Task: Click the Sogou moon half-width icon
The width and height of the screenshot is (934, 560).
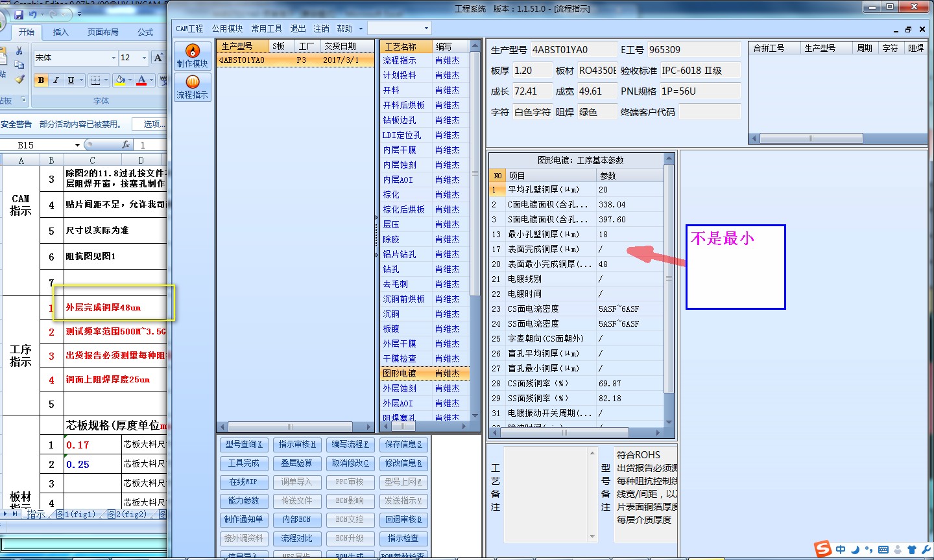Action: click(855, 550)
